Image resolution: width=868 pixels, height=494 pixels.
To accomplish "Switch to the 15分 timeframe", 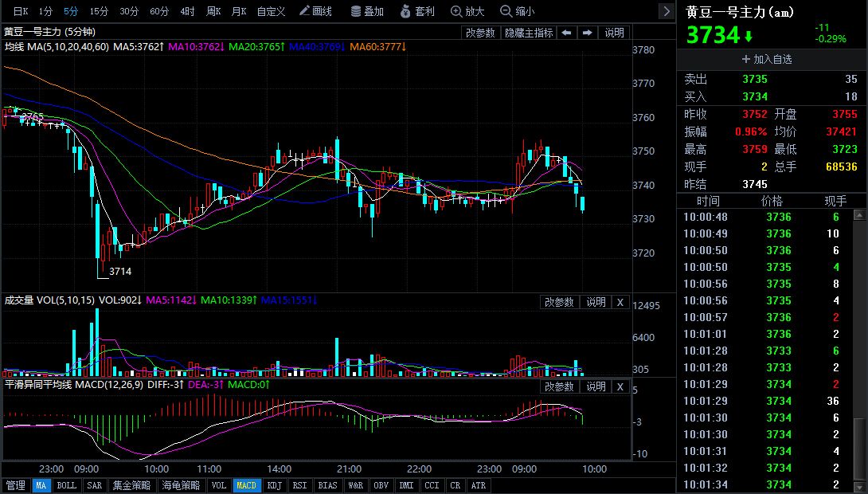I will pyautogui.click(x=99, y=11).
